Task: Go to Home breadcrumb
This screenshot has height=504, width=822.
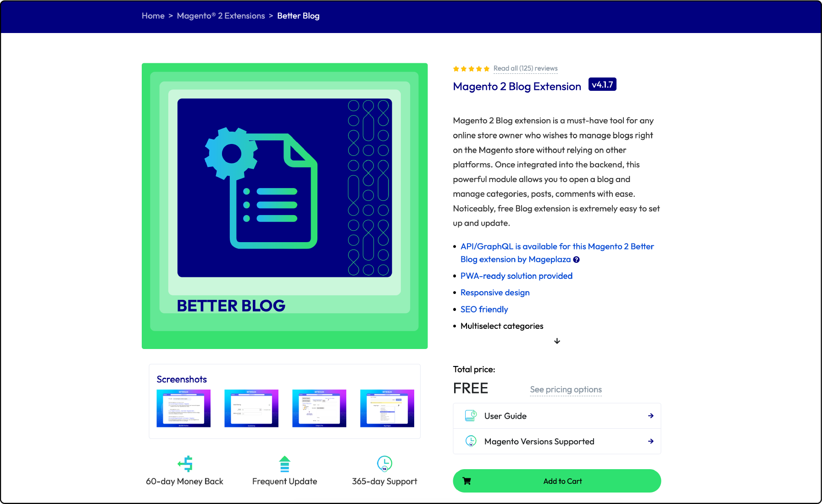Action: coord(153,16)
